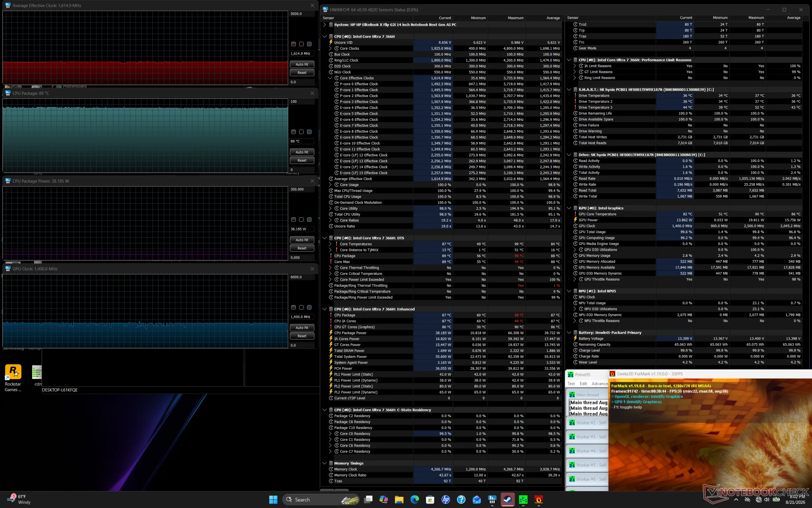Screen dimensions: 812x508
Task: Show hidden system tray icons
Action: pos(736,500)
